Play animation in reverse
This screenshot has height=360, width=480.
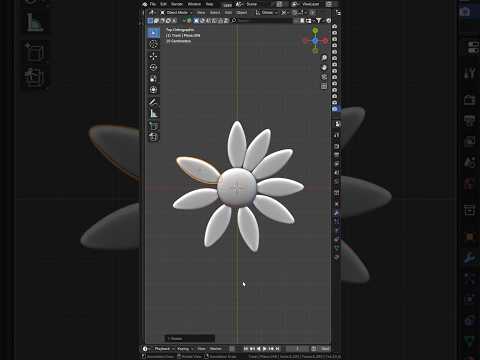click(x=259, y=349)
